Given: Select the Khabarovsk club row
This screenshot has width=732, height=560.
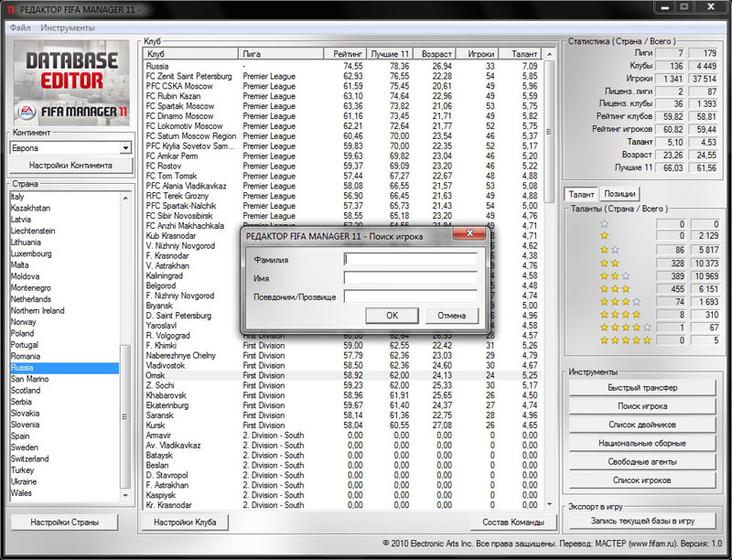Looking at the screenshot, I should 342,395.
